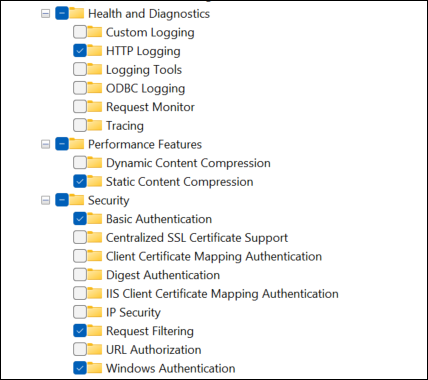
Task: Tick the Request Monitor checkbox
Action: [80, 107]
